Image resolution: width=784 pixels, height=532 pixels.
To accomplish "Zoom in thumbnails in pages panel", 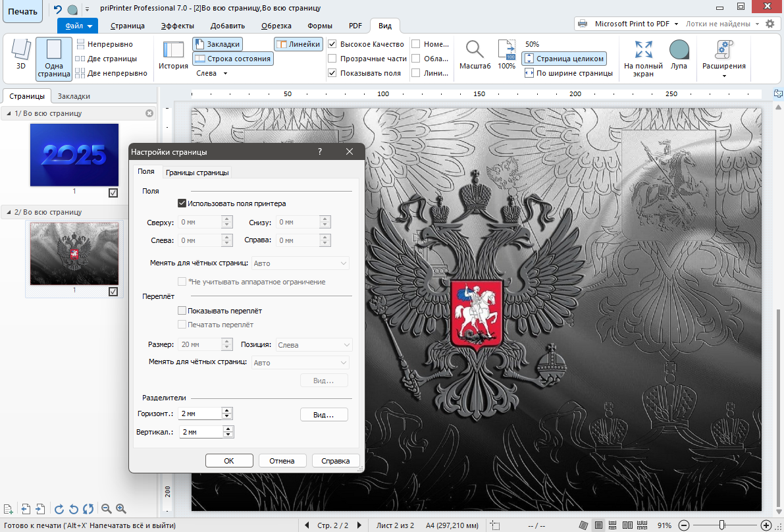I will coord(121,509).
